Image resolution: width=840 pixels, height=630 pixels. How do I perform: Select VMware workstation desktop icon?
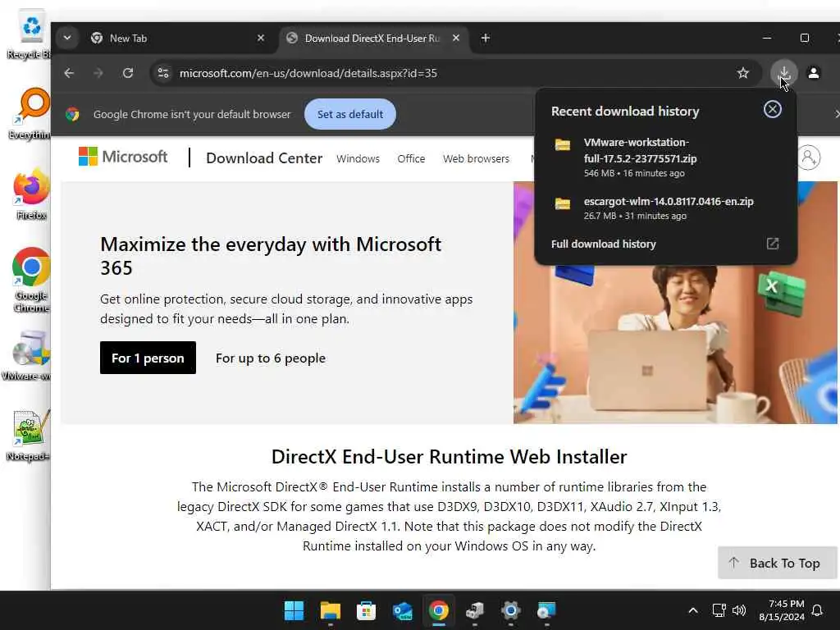coord(27,354)
